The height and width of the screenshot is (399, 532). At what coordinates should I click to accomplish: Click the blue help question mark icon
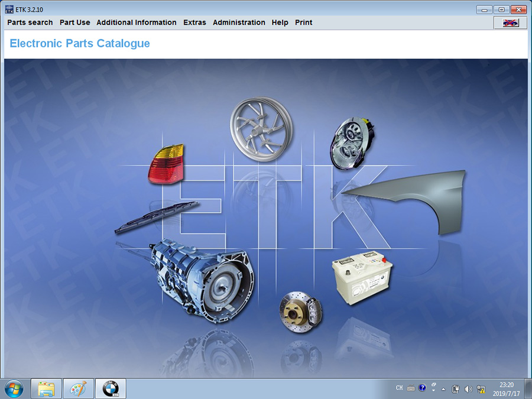(422, 388)
